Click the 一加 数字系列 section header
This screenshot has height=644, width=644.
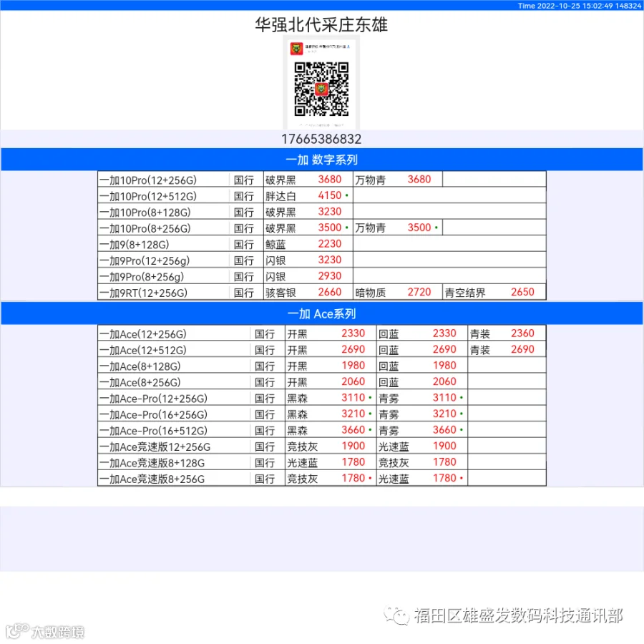322,160
